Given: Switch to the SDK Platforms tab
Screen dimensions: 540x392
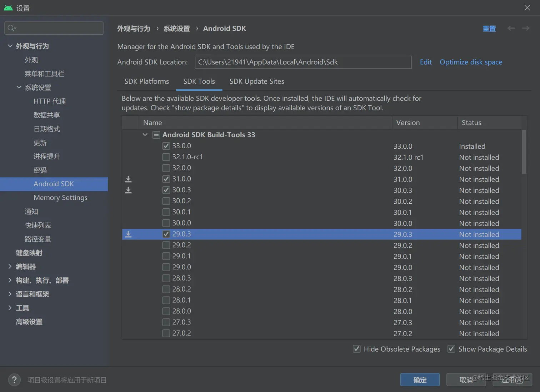Looking at the screenshot, I should (x=146, y=81).
